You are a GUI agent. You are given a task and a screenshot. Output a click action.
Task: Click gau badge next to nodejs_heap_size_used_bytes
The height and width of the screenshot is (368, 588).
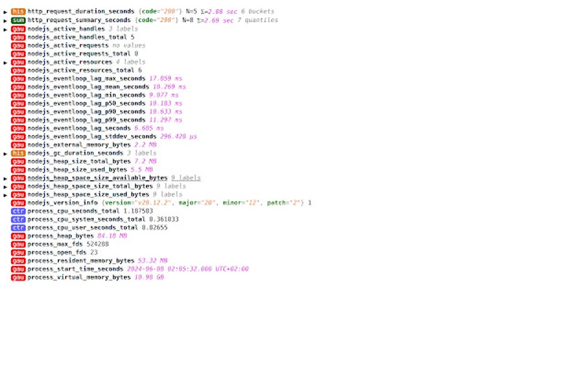point(18,170)
